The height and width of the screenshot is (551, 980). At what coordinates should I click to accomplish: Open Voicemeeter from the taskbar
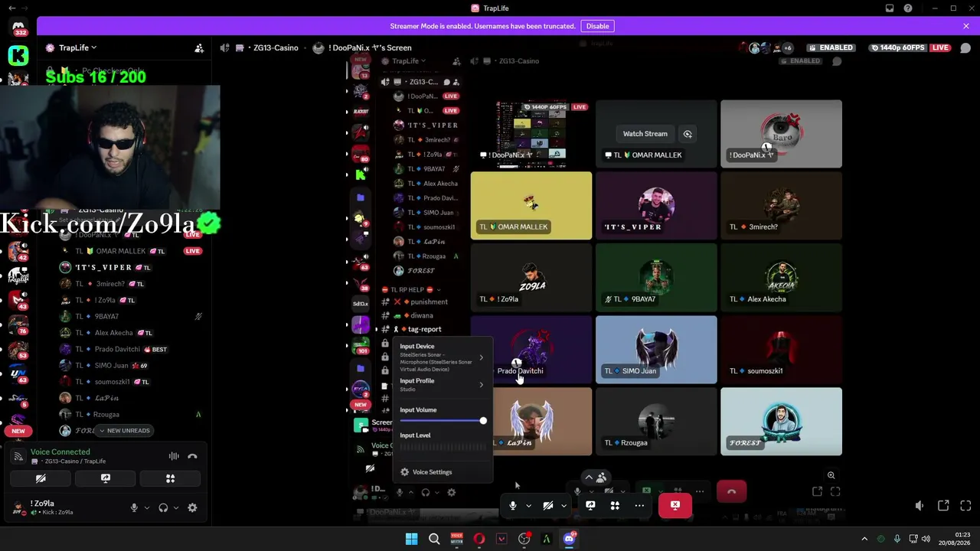456,539
